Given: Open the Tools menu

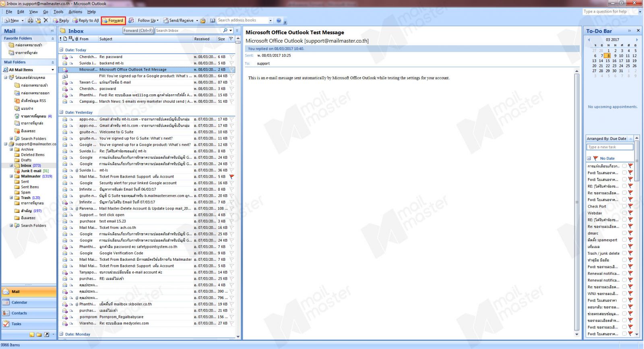Looking at the screenshot, I should (58, 12).
